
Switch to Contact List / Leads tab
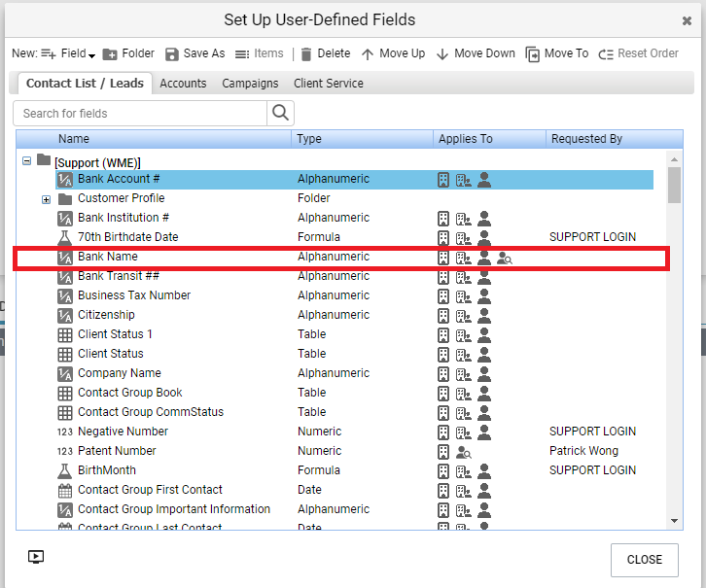(x=85, y=84)
